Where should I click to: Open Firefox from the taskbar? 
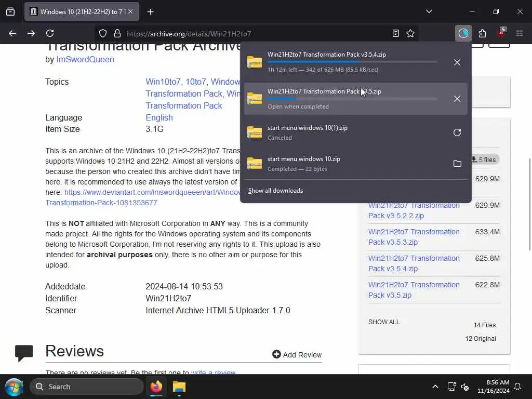coord(156,387)
